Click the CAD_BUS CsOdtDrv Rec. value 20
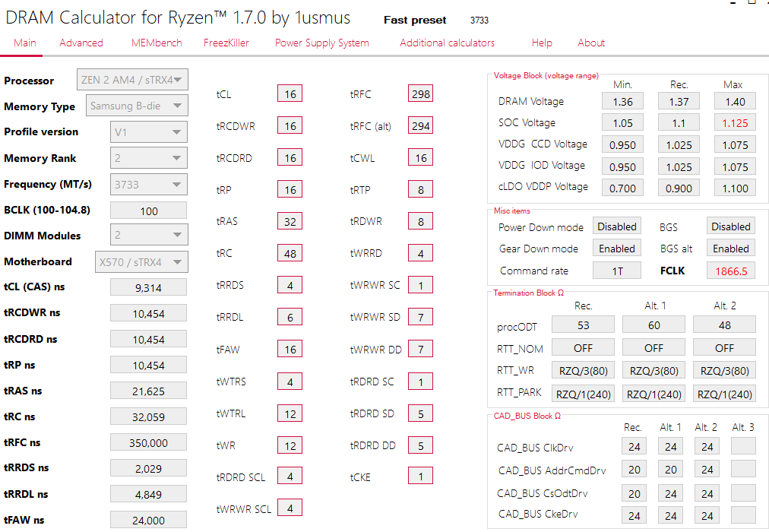This screenshot has width=769, height=532. tap(635, 493)
